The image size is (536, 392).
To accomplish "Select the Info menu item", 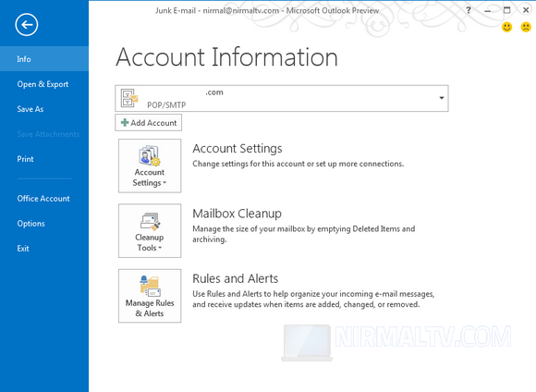I will (44, 59).
